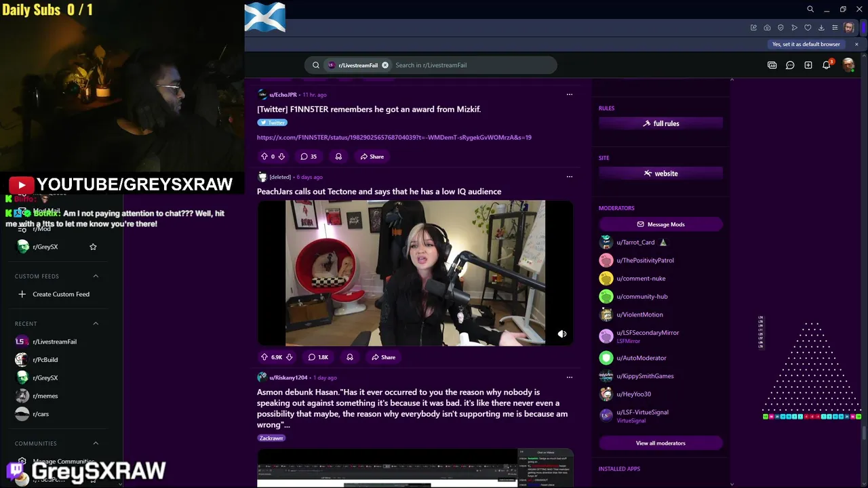The width and height of the screenshot is (868, 488).
Task: Select the Zackrawrr flair tag
Action: click(271, 438)
